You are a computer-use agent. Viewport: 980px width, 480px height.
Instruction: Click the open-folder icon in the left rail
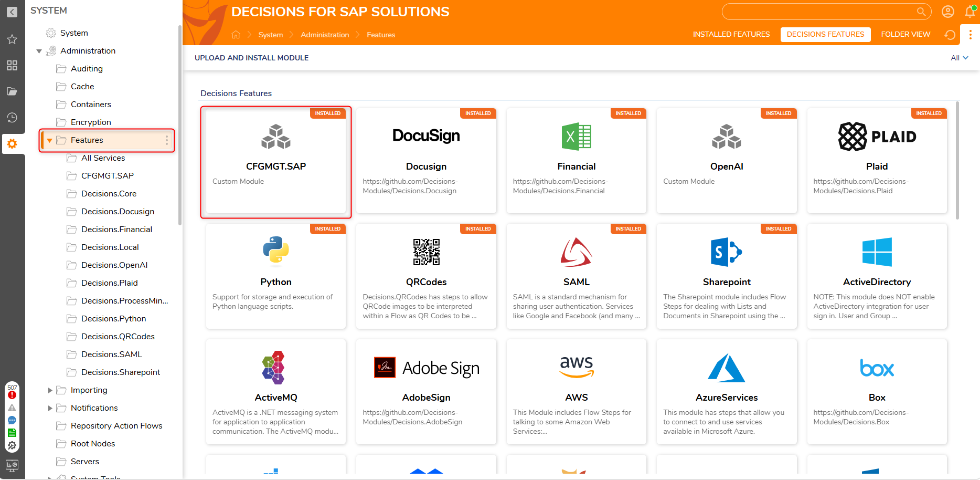[12, 91]
